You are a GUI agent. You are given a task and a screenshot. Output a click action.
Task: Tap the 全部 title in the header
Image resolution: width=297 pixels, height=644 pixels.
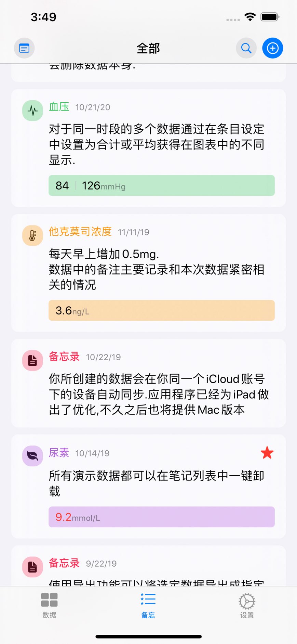coord(148,48)
